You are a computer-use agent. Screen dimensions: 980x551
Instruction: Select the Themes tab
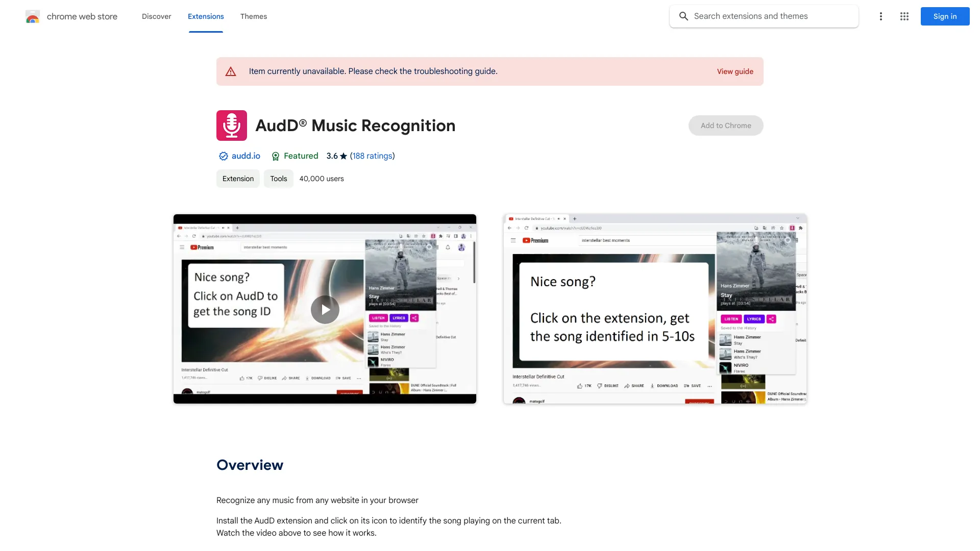253,15
